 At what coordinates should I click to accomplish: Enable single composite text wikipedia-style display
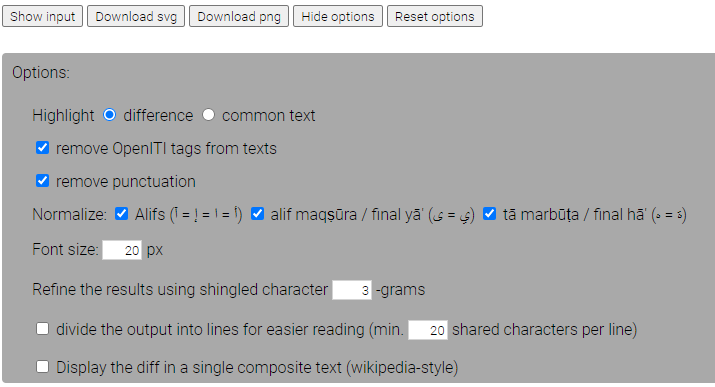[x=42, y=366]
